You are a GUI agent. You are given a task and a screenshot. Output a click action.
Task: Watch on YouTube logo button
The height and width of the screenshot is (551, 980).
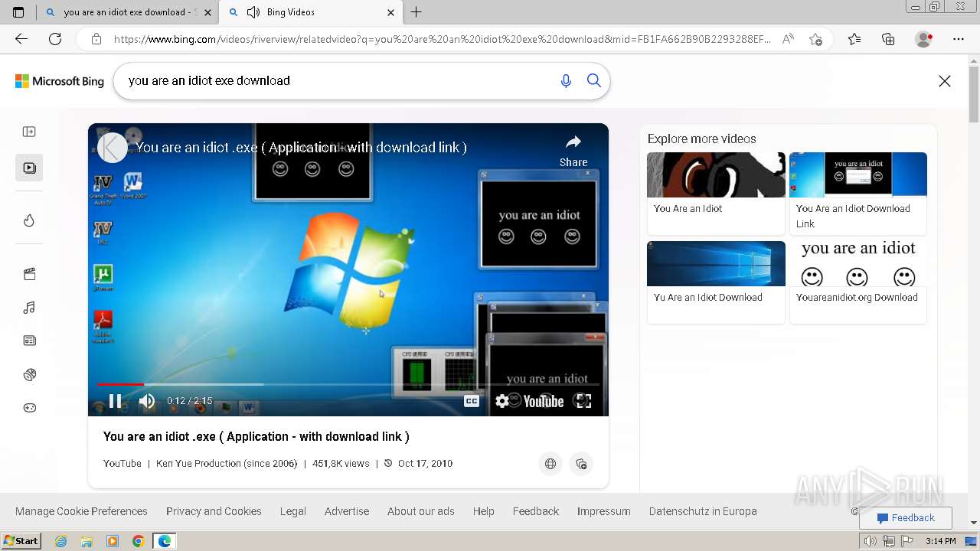[543, 401]
